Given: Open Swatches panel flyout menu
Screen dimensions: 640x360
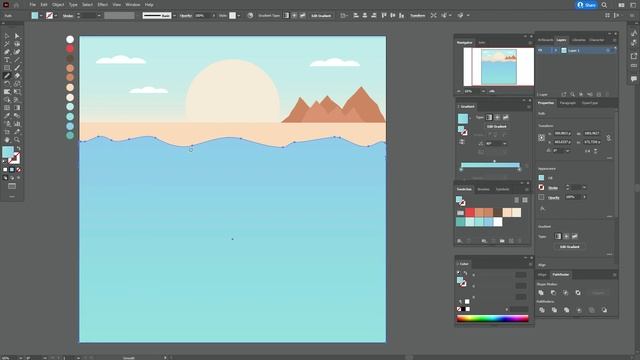Looking at the screenshot, I should click(x=527, y=189).
